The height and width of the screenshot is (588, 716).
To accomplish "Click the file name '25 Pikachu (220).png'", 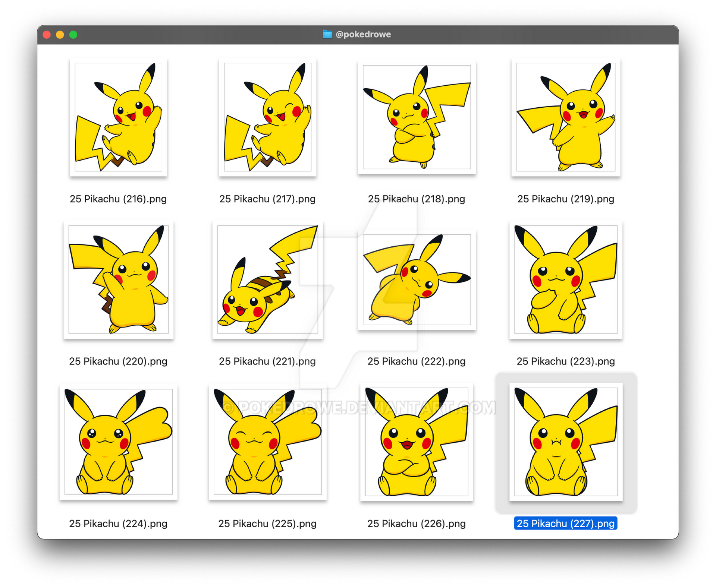I will (x=118, y=361).
